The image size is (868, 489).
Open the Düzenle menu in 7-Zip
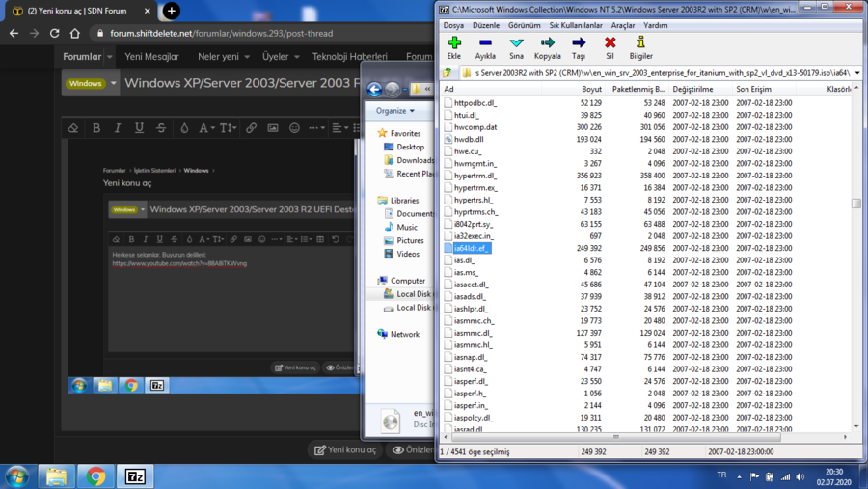486,25
